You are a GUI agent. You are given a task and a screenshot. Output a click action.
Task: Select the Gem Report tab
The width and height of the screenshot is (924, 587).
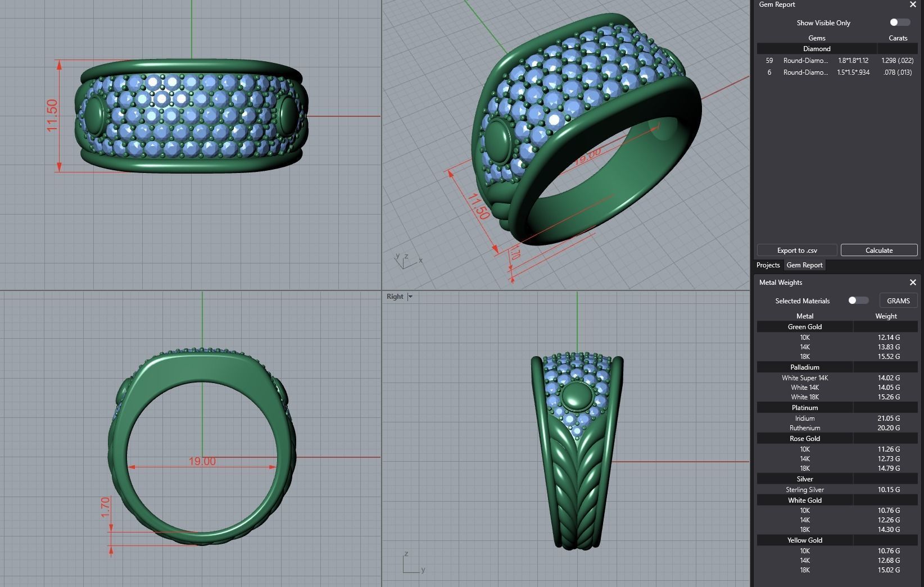[x=804, y=265]
